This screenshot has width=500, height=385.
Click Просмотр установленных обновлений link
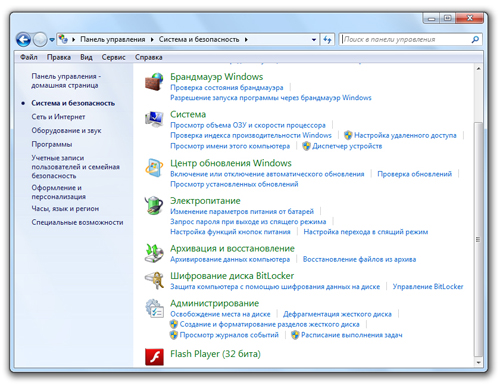pos(234,184)
